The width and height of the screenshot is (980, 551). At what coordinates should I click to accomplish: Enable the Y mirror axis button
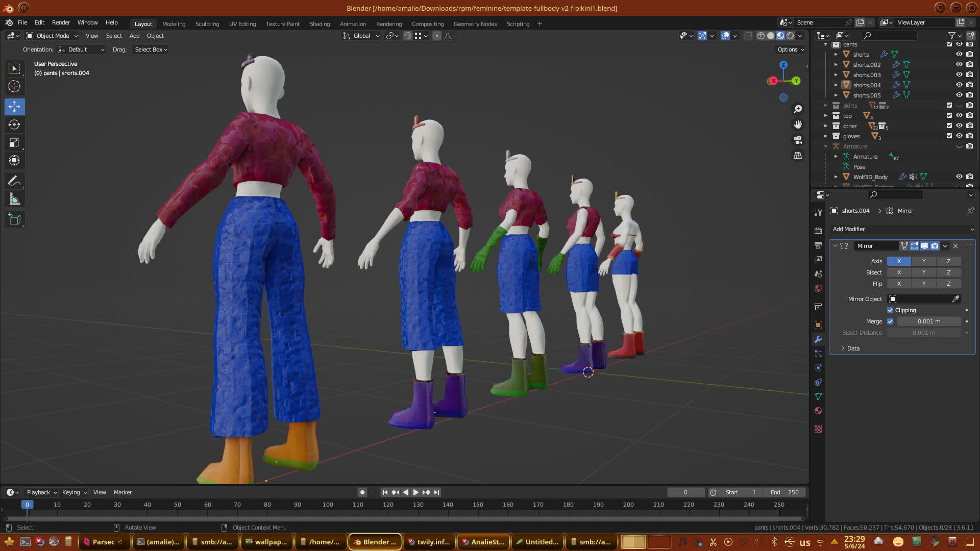(x=923, y=261)
